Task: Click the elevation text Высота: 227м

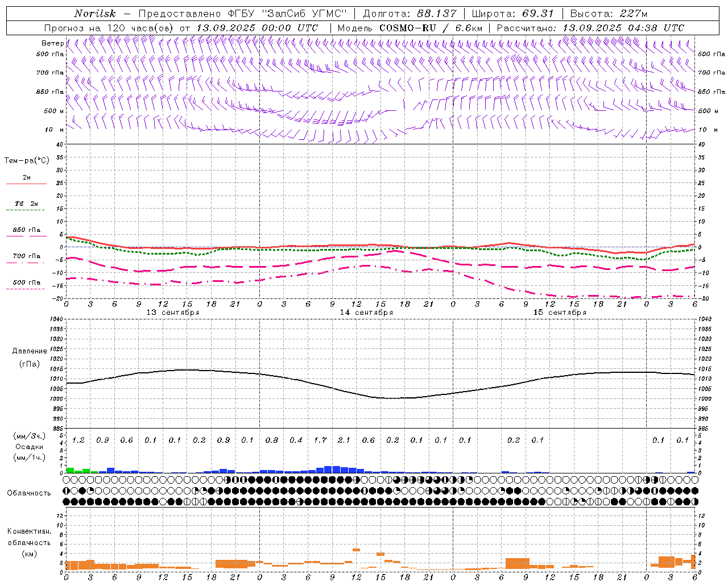Action: tap(609, 14)
